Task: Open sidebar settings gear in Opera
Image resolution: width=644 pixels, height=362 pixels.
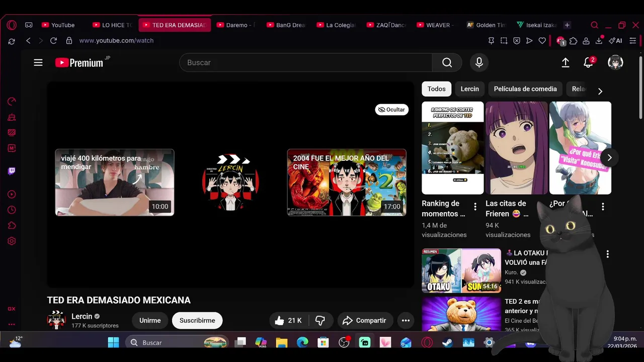Action: pyautogui.click(x=12, y=241)
